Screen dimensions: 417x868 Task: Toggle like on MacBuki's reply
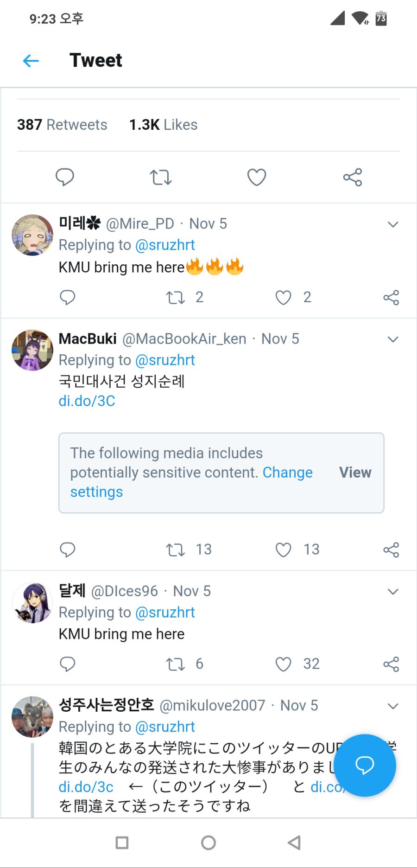tap(283, 549)
